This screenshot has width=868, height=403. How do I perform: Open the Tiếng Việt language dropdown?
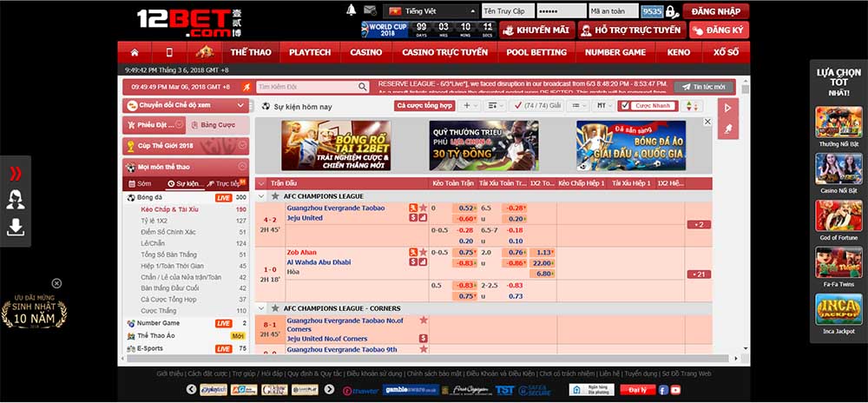[x=431, y=11]
